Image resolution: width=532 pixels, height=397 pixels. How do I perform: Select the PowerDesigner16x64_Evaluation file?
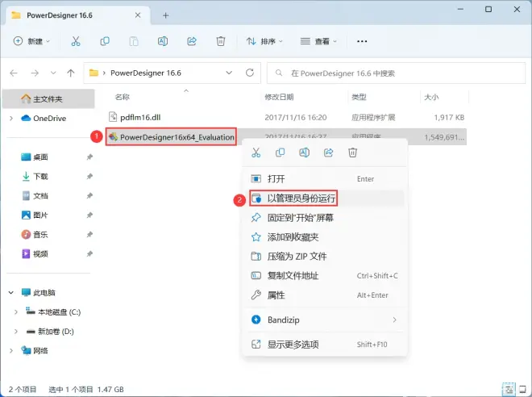171,137
